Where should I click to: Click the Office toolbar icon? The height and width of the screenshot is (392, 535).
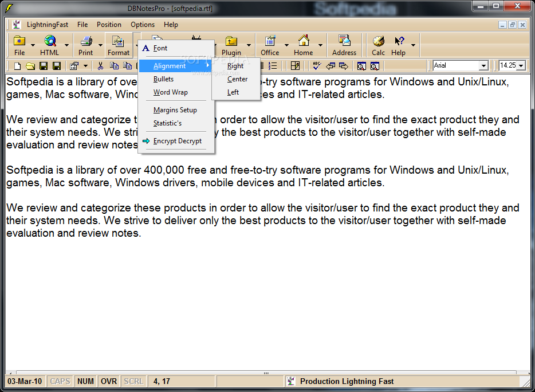[x=270, y=41]
